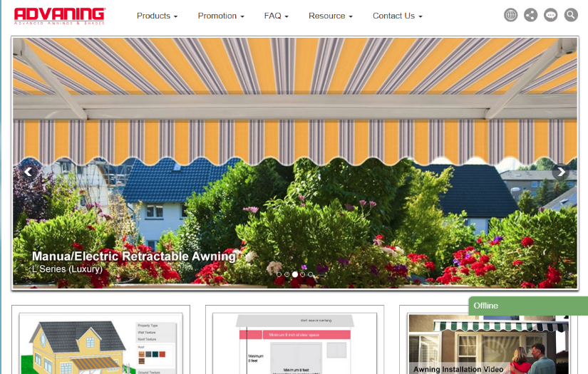Click the L Series (Luxury) subtitle
Viewport: 588px width, 374px height.
[67, 269]
